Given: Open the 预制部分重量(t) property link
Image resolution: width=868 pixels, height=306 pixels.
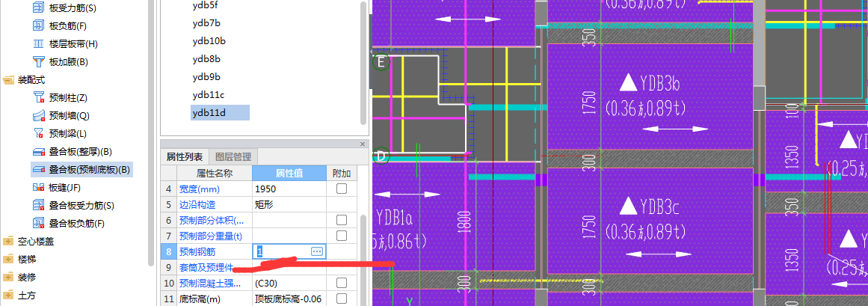Looking at the screenshot, I should tap(210, 236).
